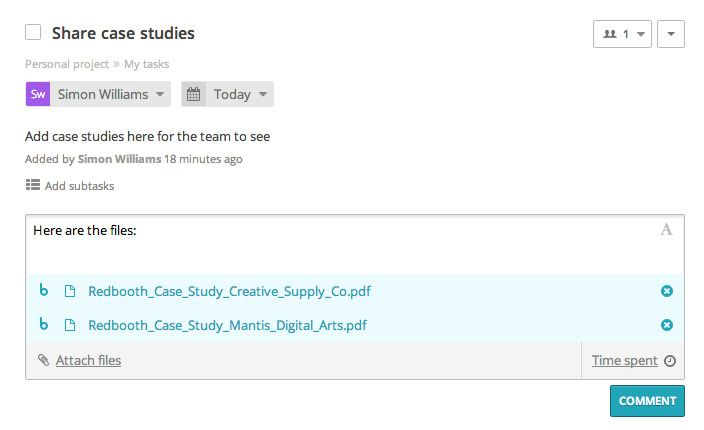Go to My tasks breadcrumb

pos(147,64)
